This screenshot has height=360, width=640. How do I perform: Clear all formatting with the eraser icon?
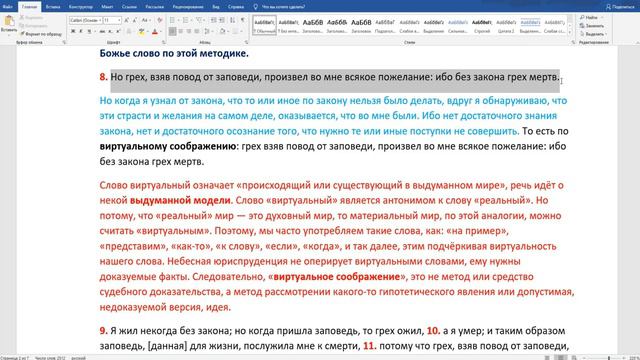(160, 20)
